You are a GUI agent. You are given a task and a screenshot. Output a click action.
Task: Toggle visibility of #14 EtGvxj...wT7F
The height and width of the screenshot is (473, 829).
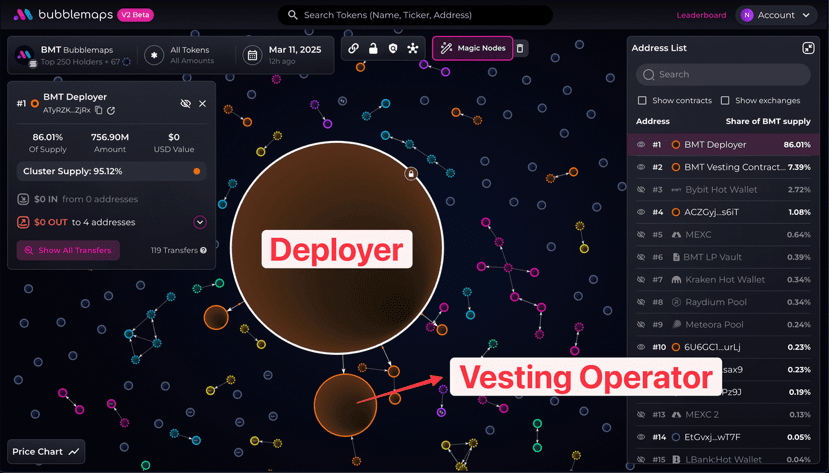(x=641, y=437)
